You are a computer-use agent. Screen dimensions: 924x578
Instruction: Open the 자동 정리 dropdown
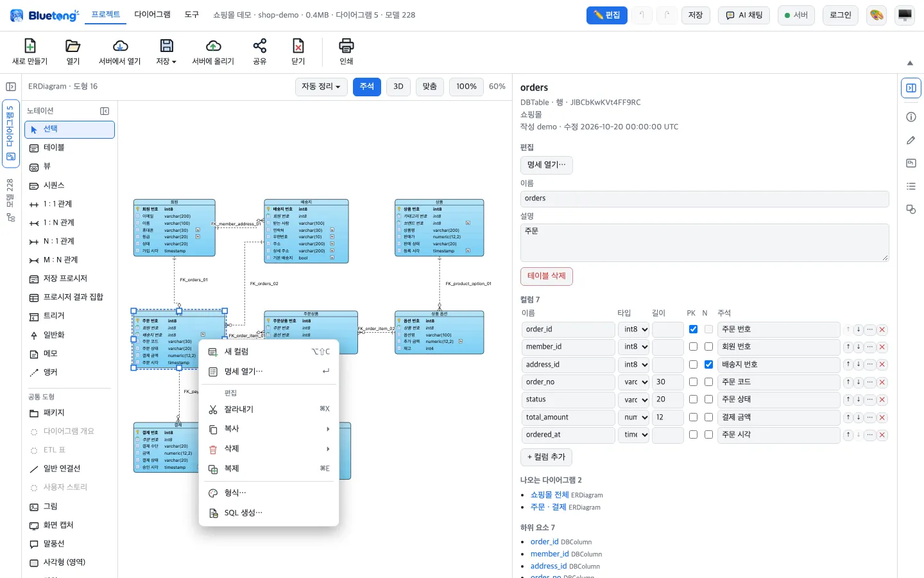[321, 87]
